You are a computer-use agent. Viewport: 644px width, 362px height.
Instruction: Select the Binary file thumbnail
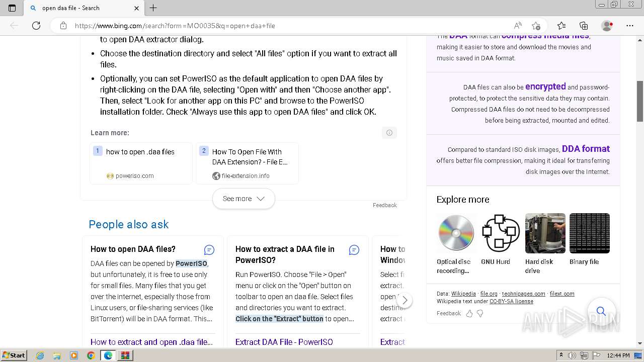[589, 233]
